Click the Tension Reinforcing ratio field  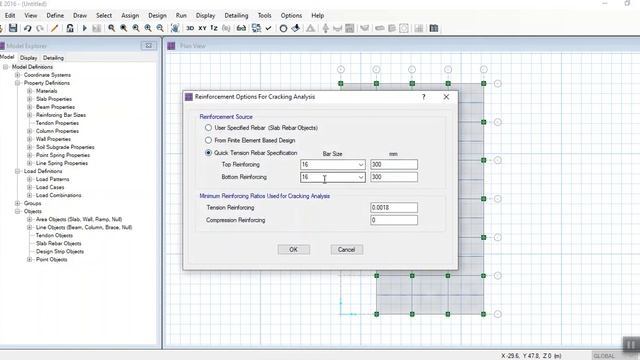point(394,207)
